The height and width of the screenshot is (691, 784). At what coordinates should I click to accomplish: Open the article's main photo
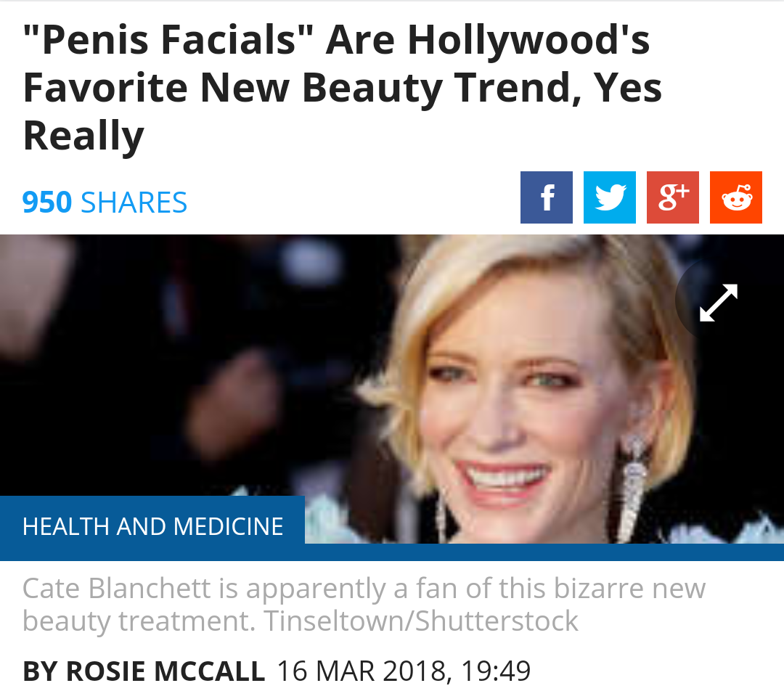pyautogui.click(x=508, y=377)
